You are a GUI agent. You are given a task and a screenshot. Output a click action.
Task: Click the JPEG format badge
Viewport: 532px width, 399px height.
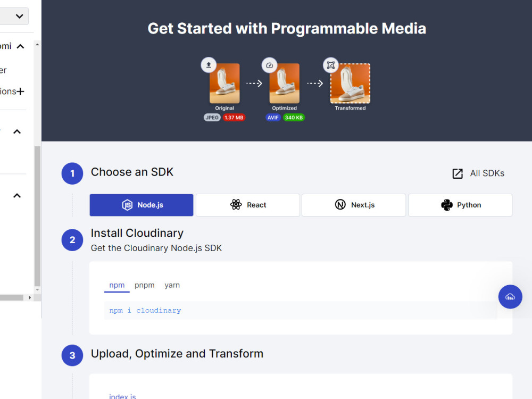click(212, 118)
